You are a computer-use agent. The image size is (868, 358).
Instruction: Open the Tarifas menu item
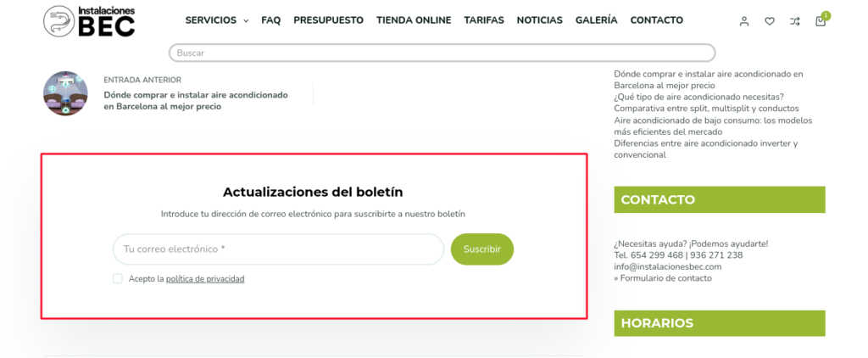[484, 20]
